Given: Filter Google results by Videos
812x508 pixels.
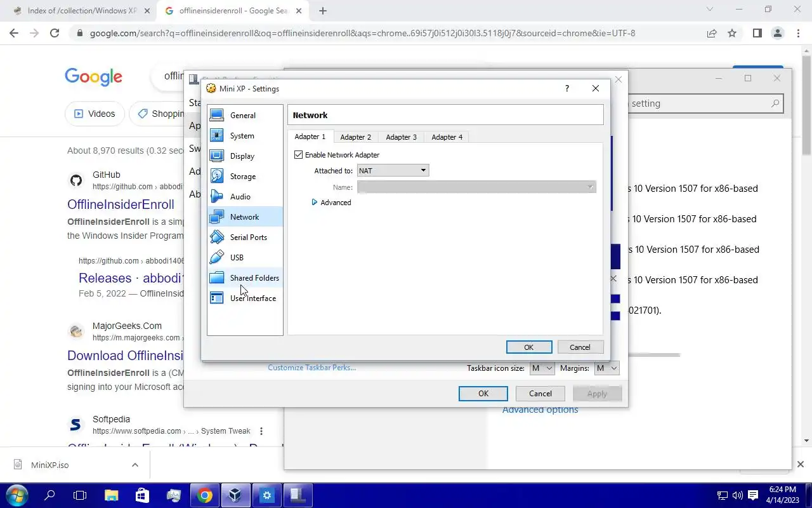Looking at the screenshot, I should point(95,114).
